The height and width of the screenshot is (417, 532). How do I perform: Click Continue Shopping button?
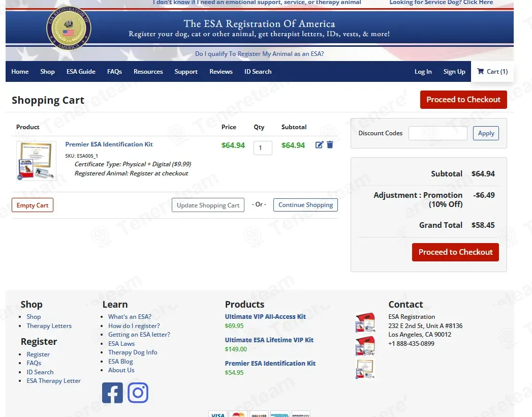point(306,205)
